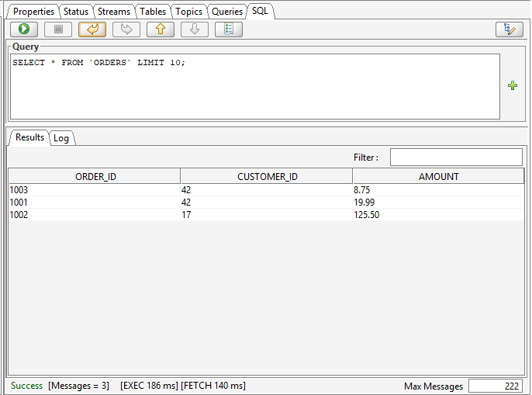The image size is (532, 395).
Task: Click the amount 8.75 cell
Action: pos(438,190)
